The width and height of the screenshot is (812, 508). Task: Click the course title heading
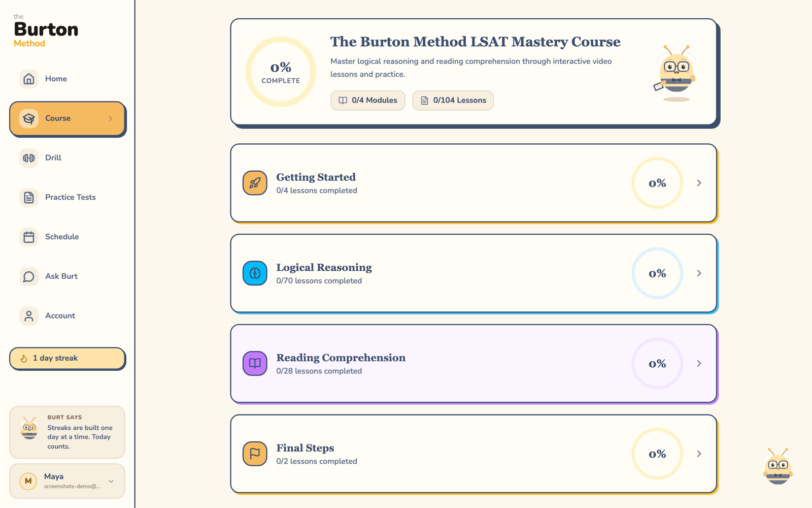(475, 42)
